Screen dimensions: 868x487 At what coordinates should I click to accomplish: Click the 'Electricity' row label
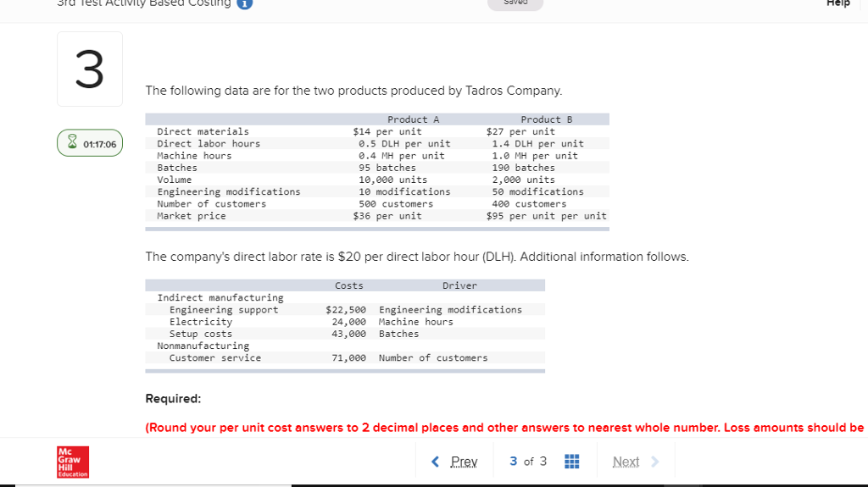pyautogui.click(x=201, y=322)
